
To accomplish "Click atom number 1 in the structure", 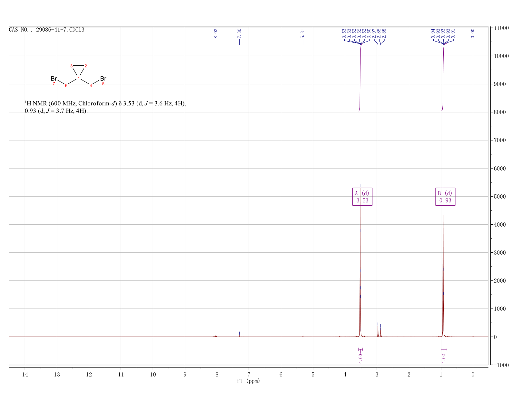I will pos(79,79).
